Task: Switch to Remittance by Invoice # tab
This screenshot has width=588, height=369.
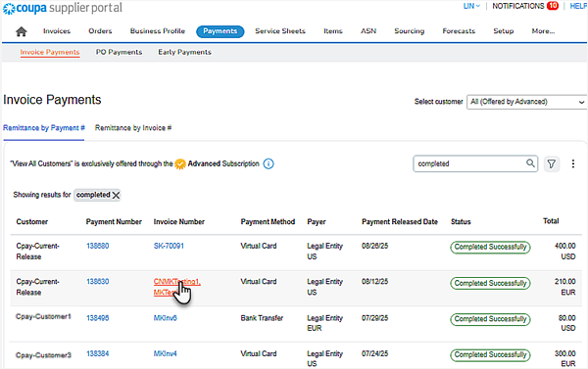Action: tap(133, 128)
